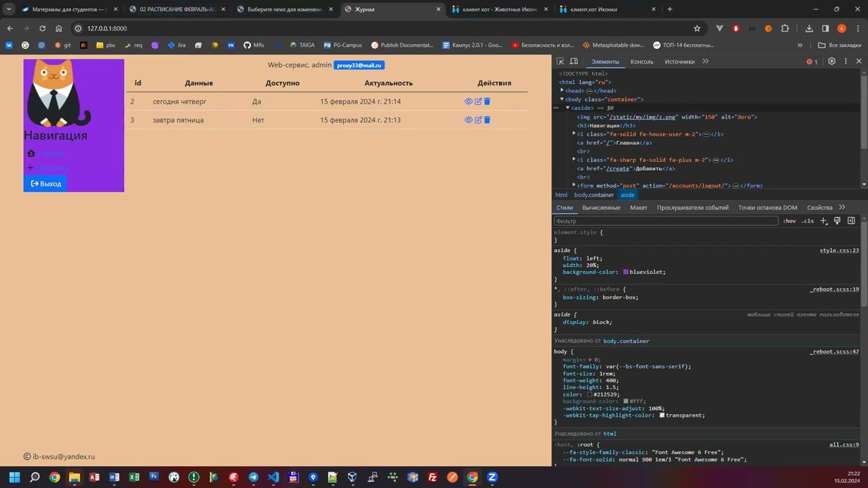The height and width of the screenshot is (488, 868).
Task: Click the proxy33@mail.ru email badge
Action: 359,65
